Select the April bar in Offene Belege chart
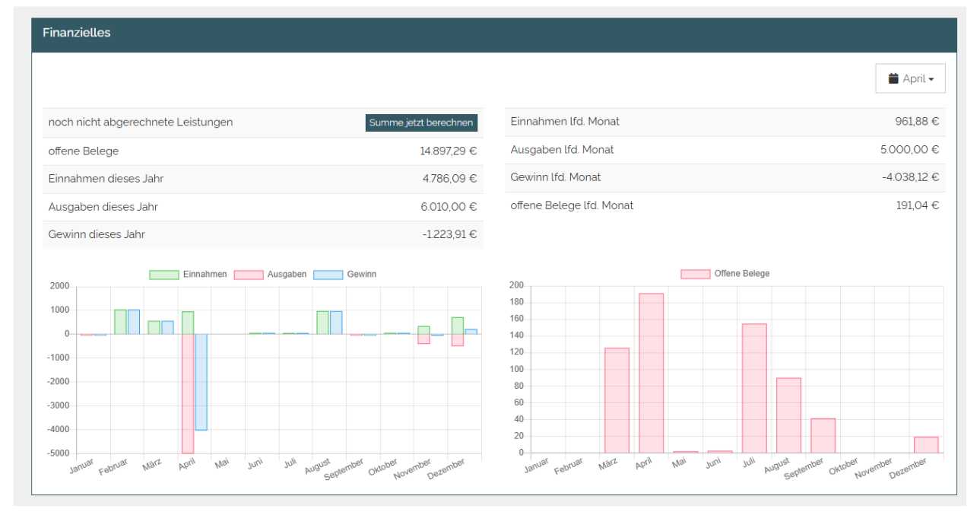Screen dimensions: 980x512 click(651, 373)
